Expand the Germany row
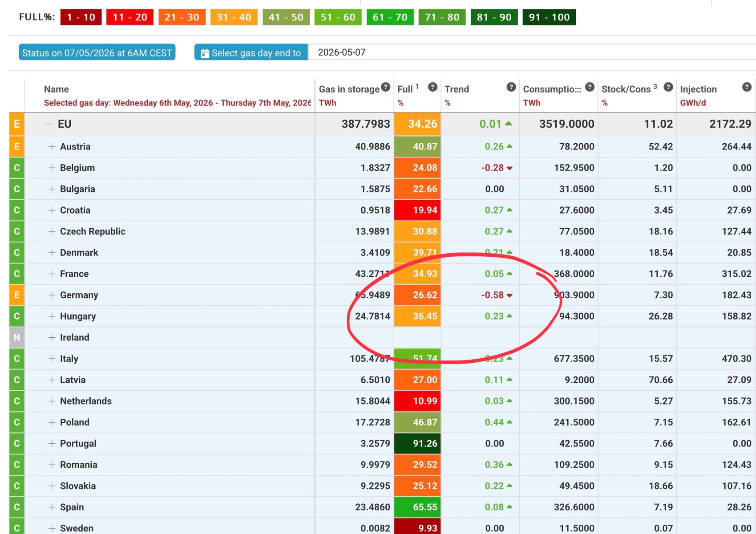This screenshot has width=756, height=534. coord(52,295)
